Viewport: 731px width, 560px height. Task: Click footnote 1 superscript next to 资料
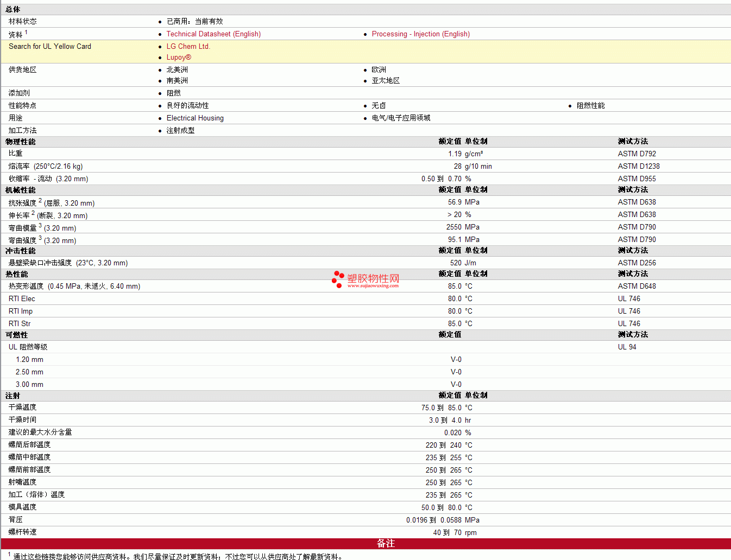(x=26, y=32)
